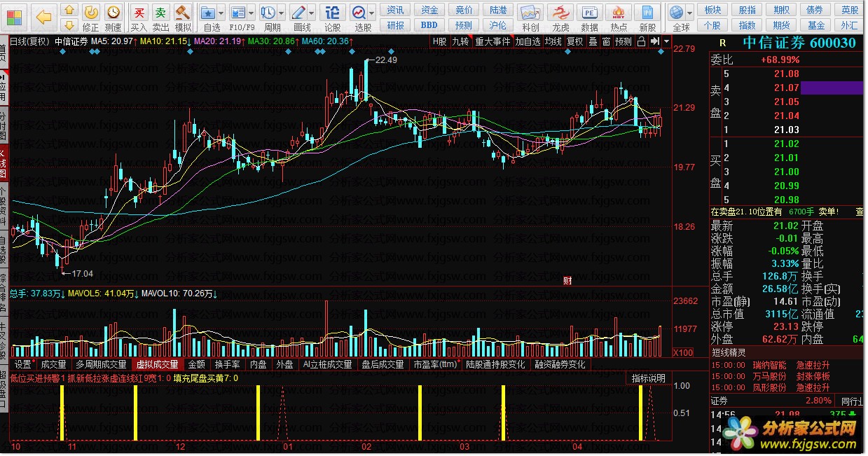Image resolution: width=868 pixels, height=456 pixels.
Task: Open the 论股 discussion icon
Action: coord(333,17)
